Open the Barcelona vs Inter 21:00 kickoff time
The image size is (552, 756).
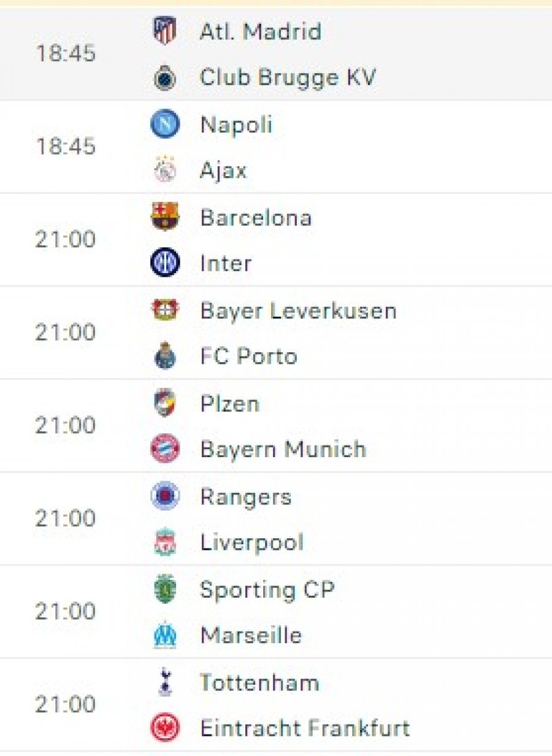(66, 239)
